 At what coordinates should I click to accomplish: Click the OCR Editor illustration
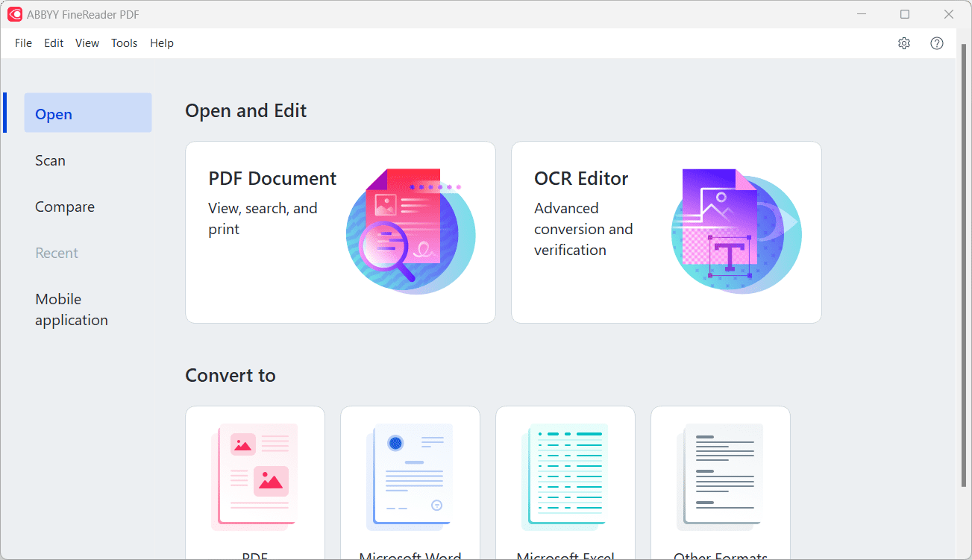(736, 230)
